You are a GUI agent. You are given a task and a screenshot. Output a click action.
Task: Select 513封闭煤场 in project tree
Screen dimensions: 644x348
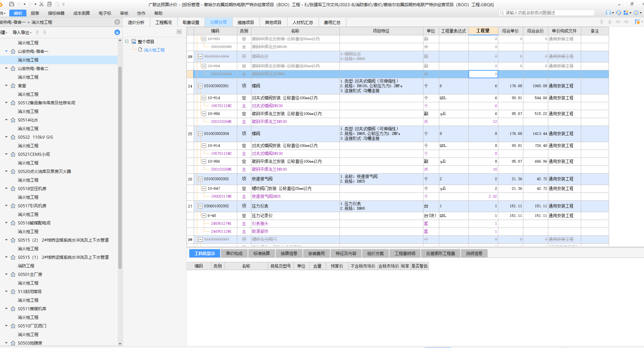click(x=29, y=291)
